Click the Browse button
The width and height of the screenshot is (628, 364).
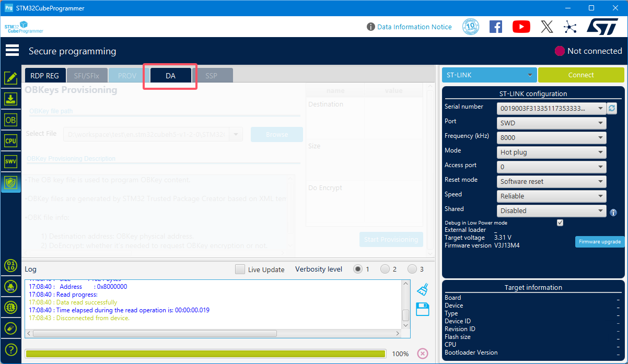[x=277, y=134]
